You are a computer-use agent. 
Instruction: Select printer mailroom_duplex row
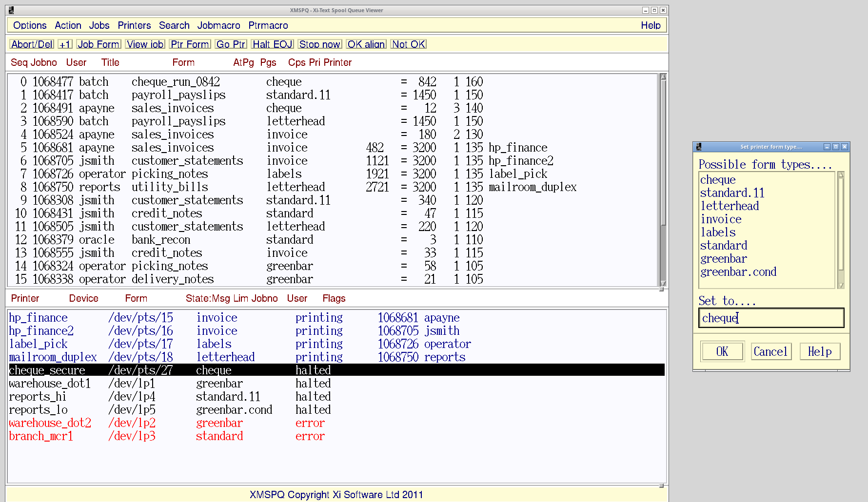coord(336,357)
